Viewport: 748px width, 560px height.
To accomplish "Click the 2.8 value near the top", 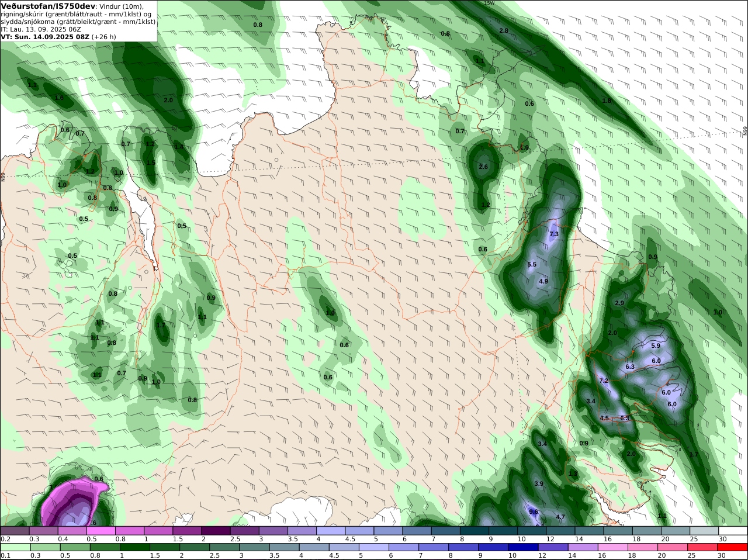I will [x=504, y=30].
